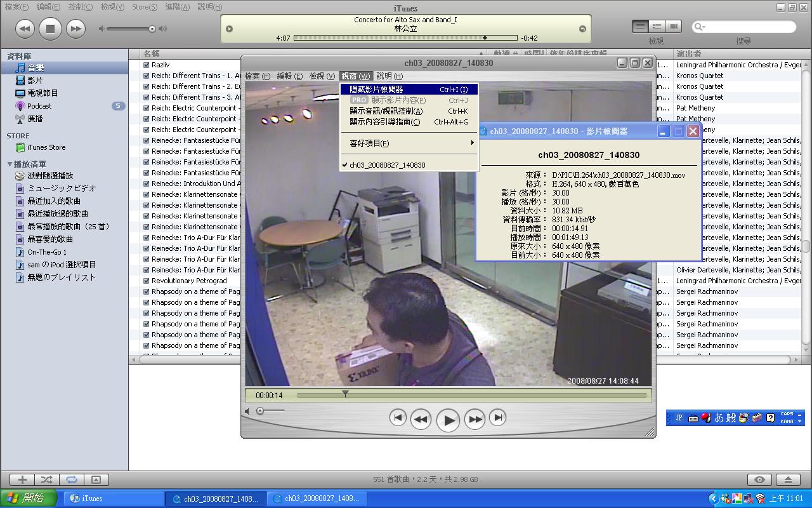Collapse the 播放清單 section triangle

(10, 164)
